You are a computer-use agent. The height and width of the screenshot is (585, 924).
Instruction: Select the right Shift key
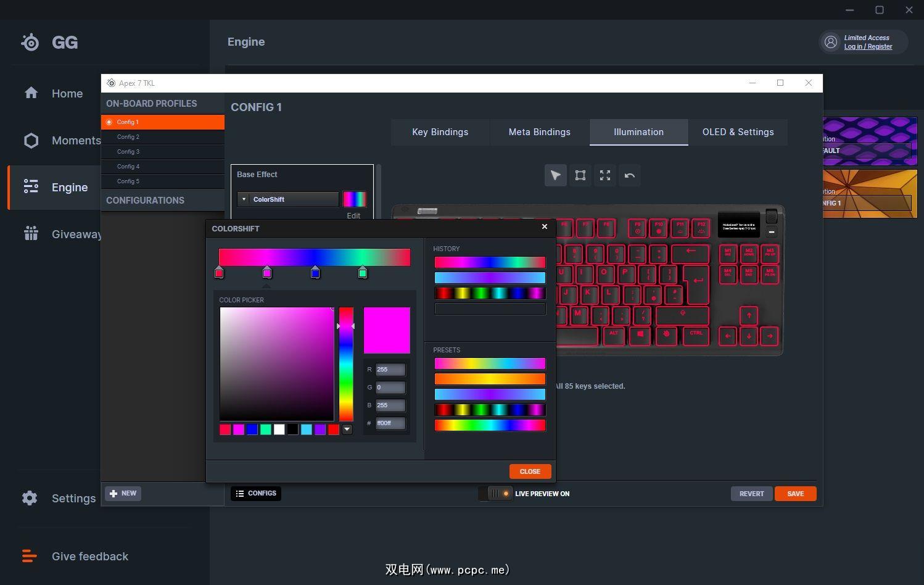click(x=682, y=315)
